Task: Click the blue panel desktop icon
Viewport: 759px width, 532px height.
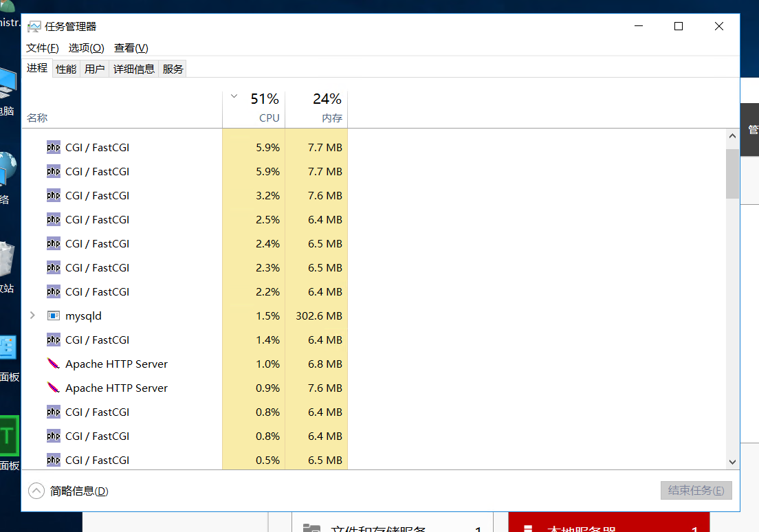Action: pos(8,347)
